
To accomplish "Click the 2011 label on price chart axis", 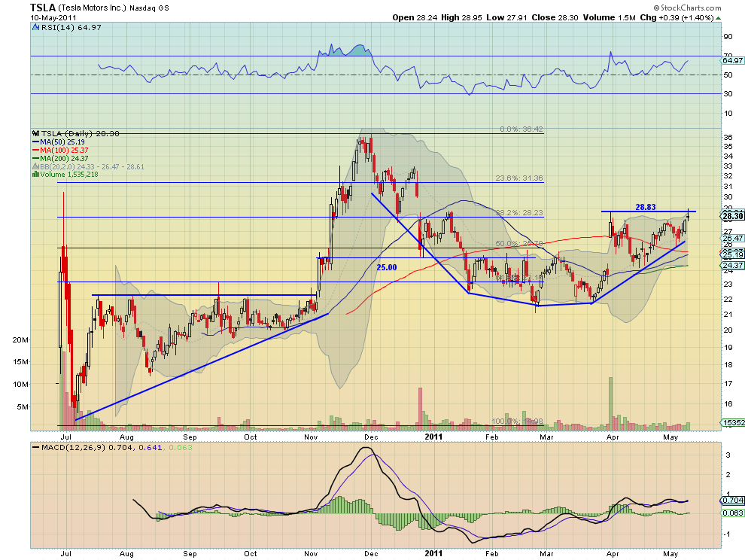I will coord(433,437).
